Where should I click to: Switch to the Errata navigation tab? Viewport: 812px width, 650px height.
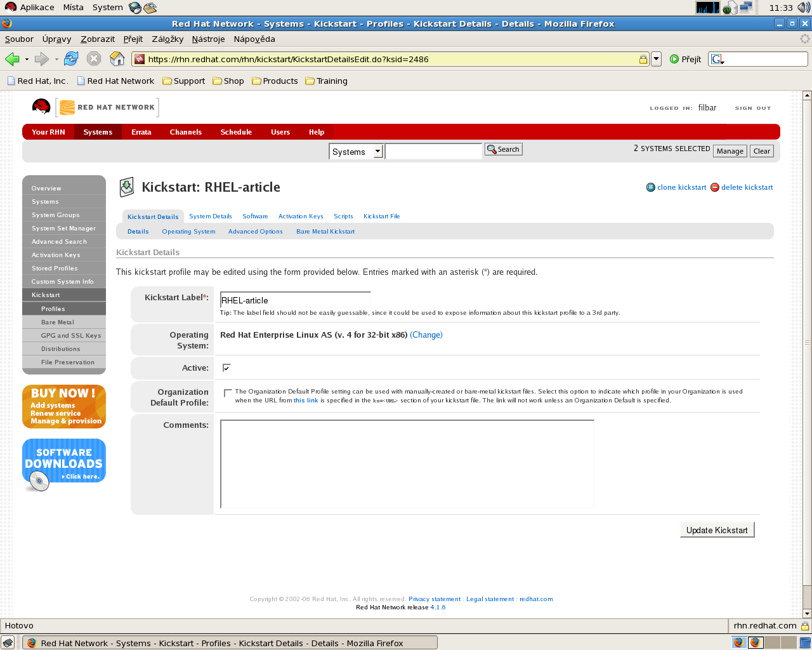click(x=141, y=132)
